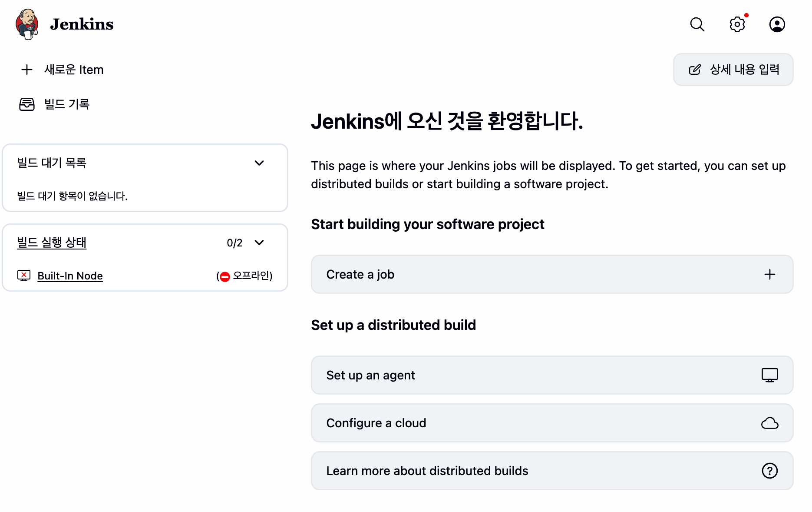The width and height of the screenshot is (812, 512).
Task: Open Learn more about distributed builds
Action: (x=552, y=471)
